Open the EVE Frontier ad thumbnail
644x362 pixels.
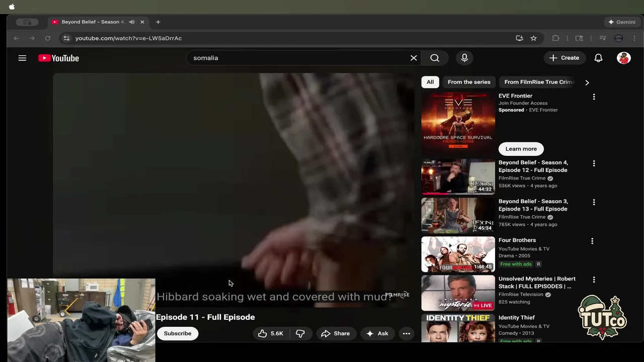(x=458, y=124)
